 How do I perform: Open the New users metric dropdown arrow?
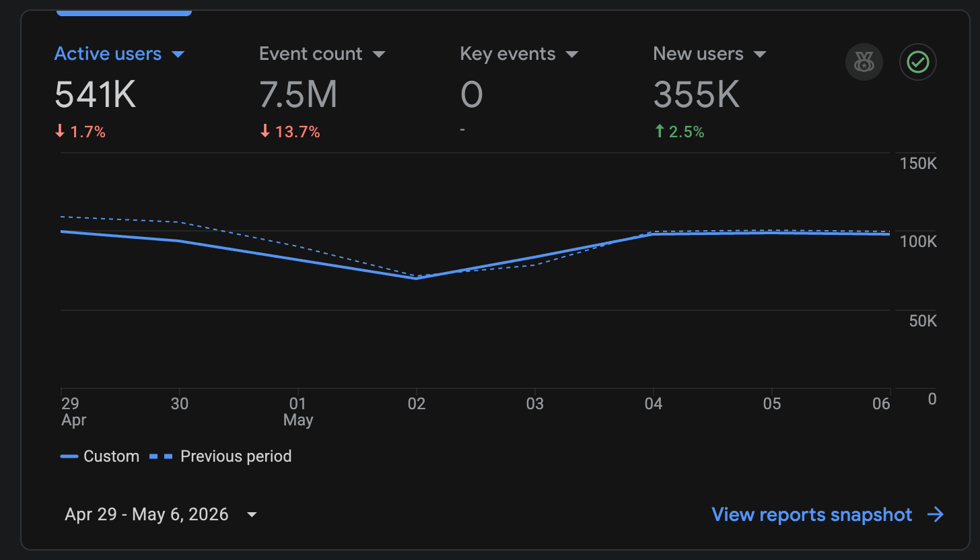pyautogui.click(x=760, y=54)
